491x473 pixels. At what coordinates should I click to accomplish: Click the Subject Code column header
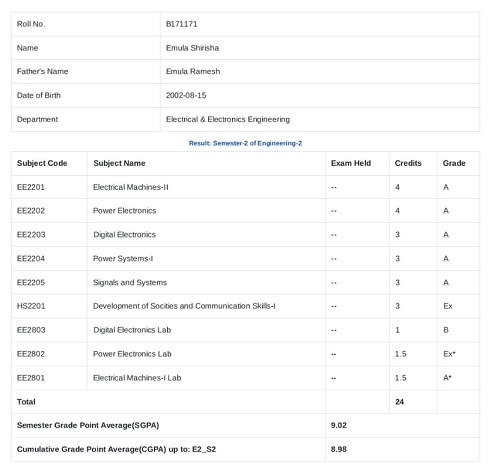[x=42, y=163]
